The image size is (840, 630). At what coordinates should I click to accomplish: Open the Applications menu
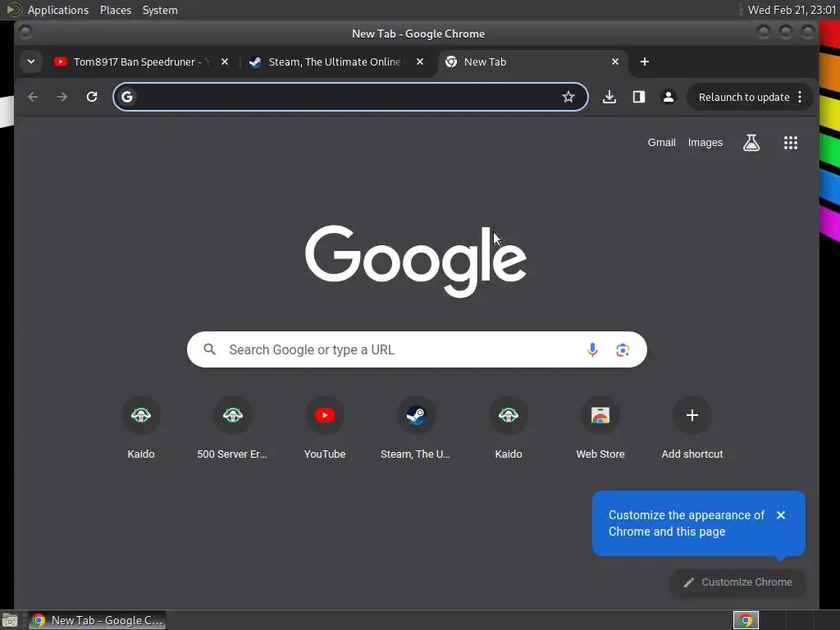tap(58, 10)
